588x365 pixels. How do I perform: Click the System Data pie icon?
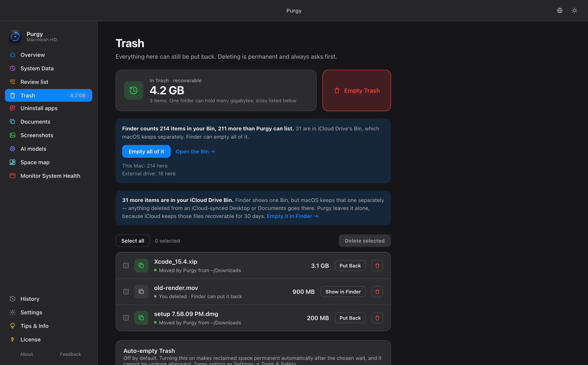[12, 68]
